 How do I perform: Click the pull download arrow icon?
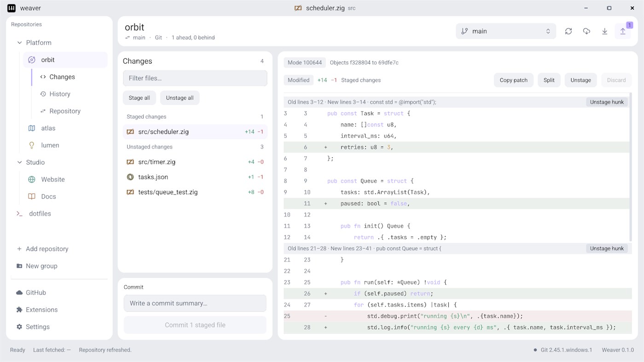[x=604, y=31]
